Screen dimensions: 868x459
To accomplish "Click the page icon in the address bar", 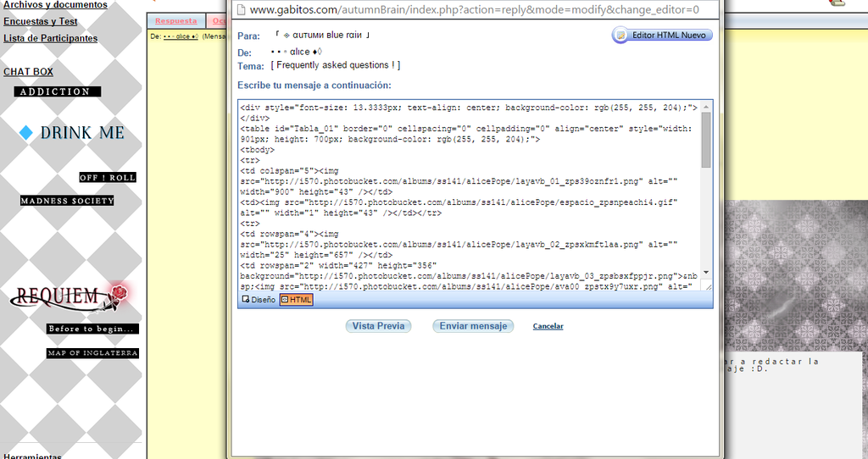I will (x=241, y=10).
